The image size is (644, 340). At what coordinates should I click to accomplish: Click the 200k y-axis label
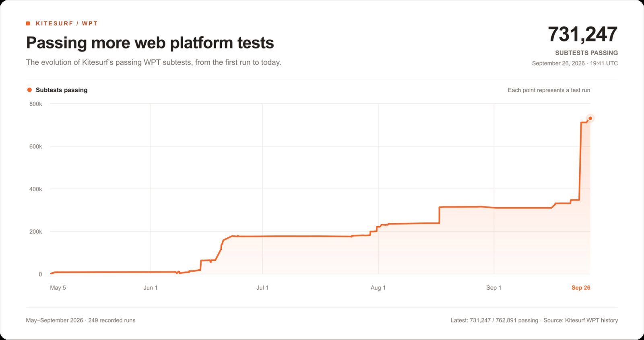coord(35,232)
